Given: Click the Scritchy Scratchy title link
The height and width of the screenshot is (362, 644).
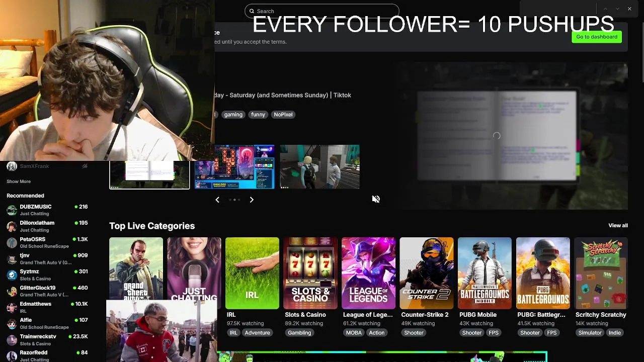Looking at the screenshot, I should pos(601,315).
